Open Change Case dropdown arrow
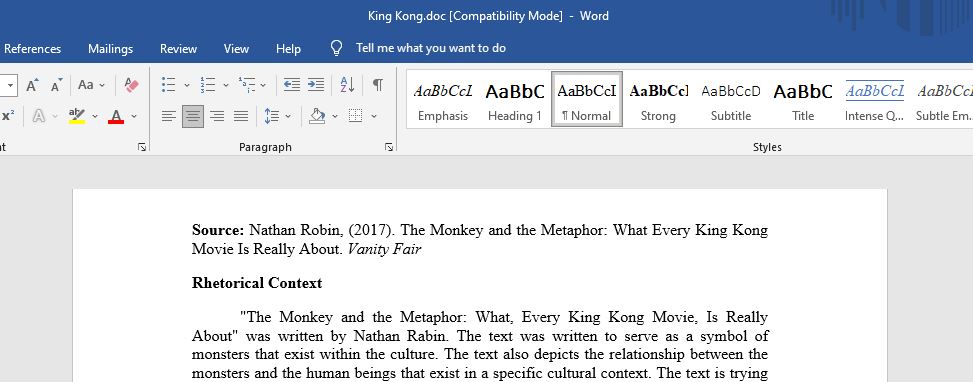Viewport: 973px width, 382px height. click(x=102, y=85)
